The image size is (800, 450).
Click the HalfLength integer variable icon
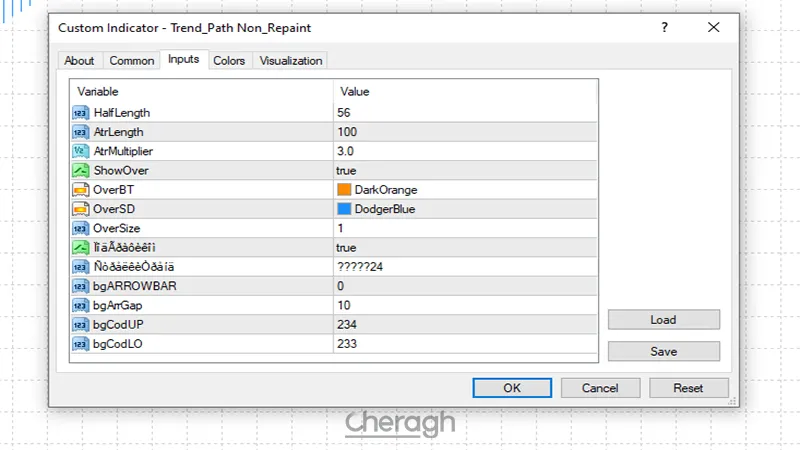[81, 113]
